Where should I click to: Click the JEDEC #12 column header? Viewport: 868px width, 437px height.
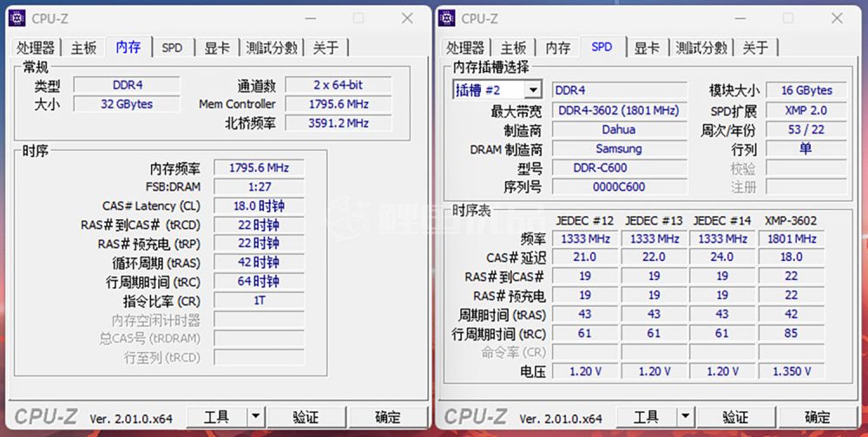(585, 221)
